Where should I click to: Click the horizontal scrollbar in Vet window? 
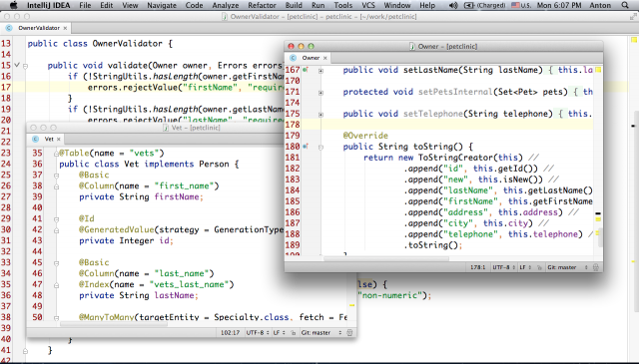(x=114, y=324)
